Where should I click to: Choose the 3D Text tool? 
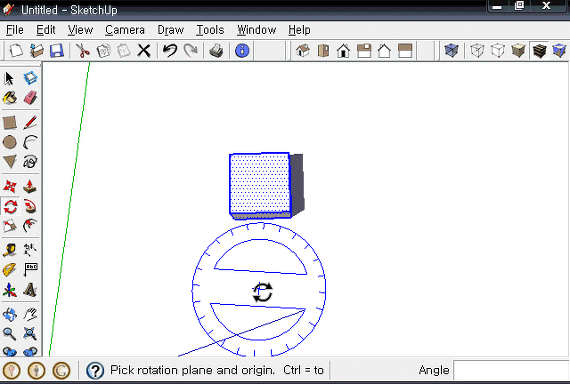tap(30, 290)
